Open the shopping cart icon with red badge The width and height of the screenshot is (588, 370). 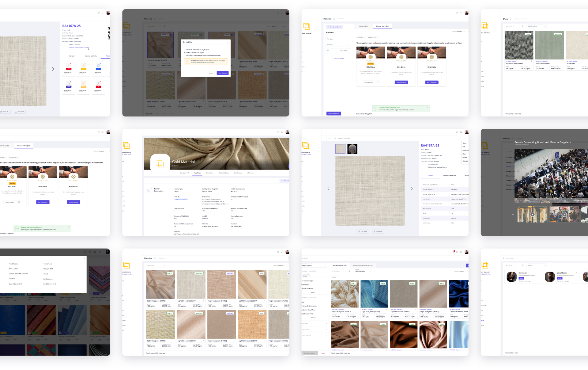[x=454, y=252]
